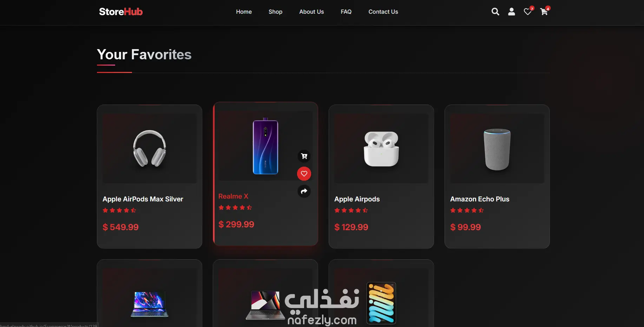Click the StoreHub logo
This screenshot has height=327, width=644.
coord(121,12)
